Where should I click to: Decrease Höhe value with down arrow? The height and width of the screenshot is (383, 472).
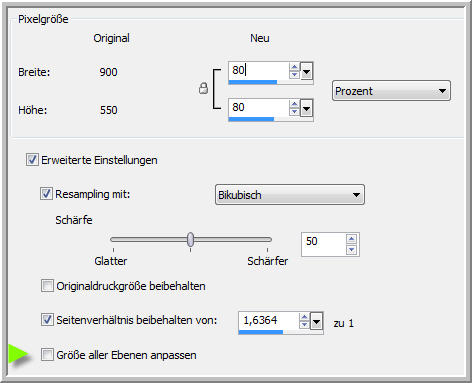294,111
